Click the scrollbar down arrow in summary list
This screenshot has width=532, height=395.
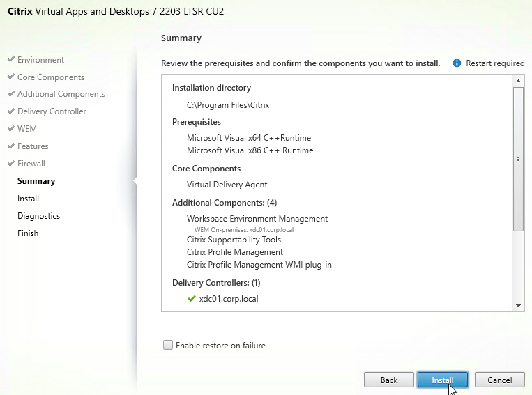pos(518,306)
